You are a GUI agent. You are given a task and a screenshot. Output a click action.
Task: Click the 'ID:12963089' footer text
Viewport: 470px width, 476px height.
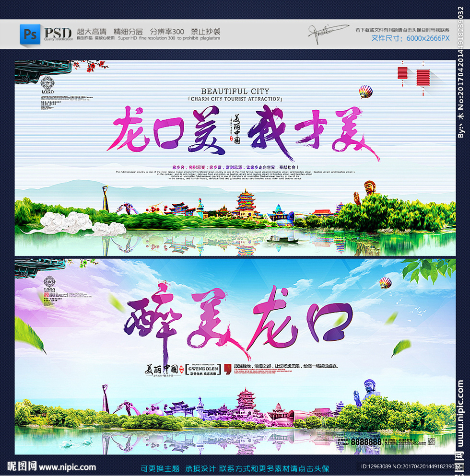point(376,466)
